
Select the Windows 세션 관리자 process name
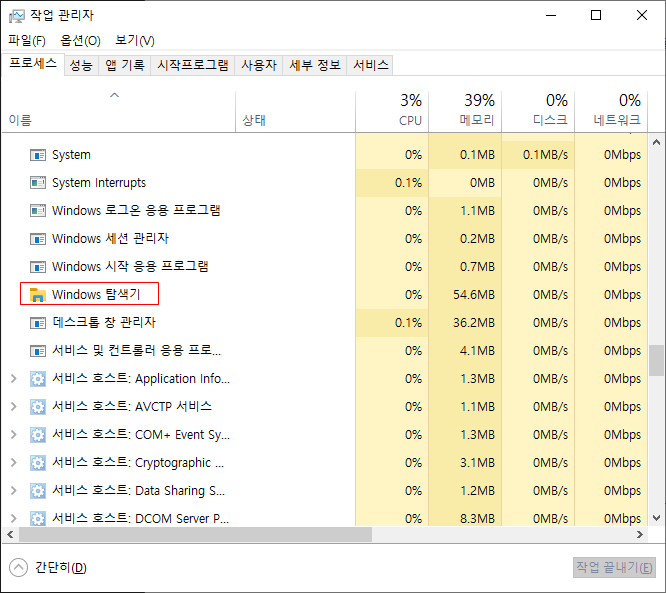110,239
